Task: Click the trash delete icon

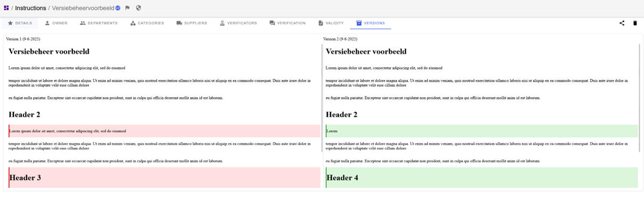Action: point(635,23)
